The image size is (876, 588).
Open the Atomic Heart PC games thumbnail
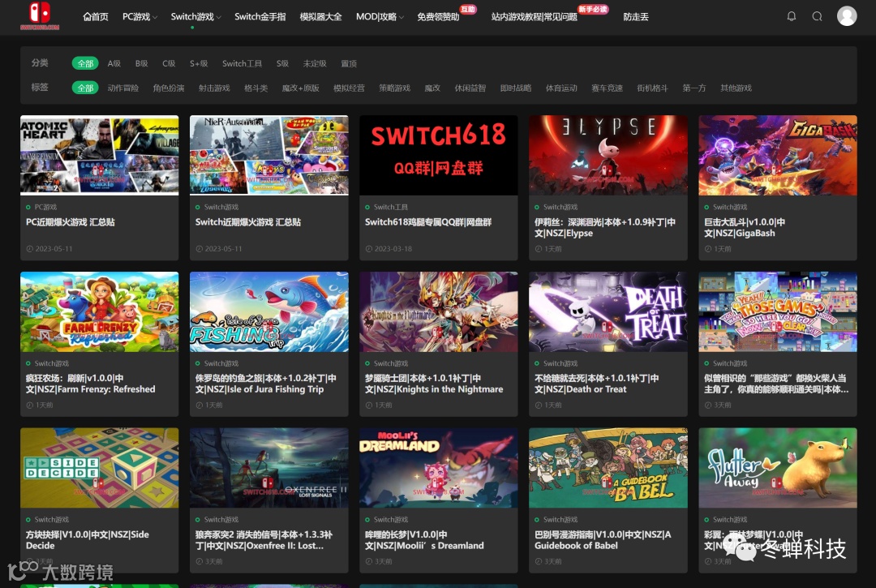[x=100, y=155]
